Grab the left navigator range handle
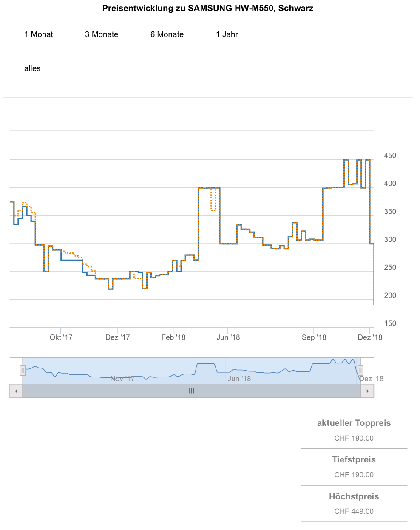This screenshot has width=420, height=530. coord(23,371)
